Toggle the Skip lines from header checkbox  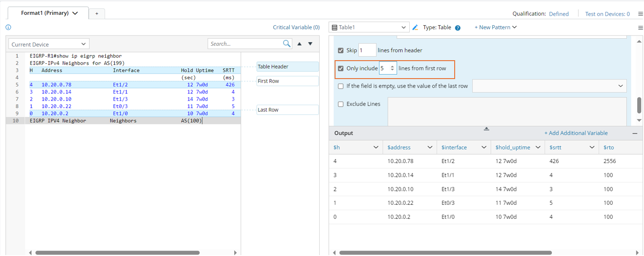(x=340, y=50)
